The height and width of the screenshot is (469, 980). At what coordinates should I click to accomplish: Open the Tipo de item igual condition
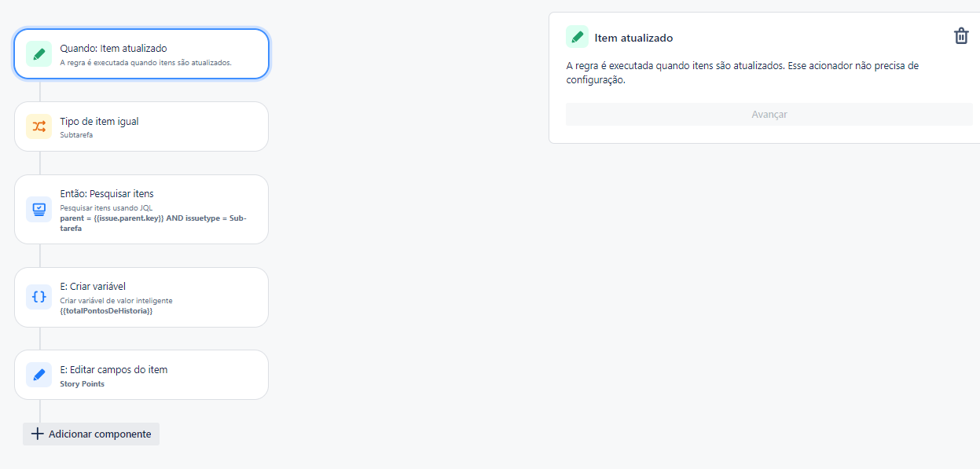[99, 122]
